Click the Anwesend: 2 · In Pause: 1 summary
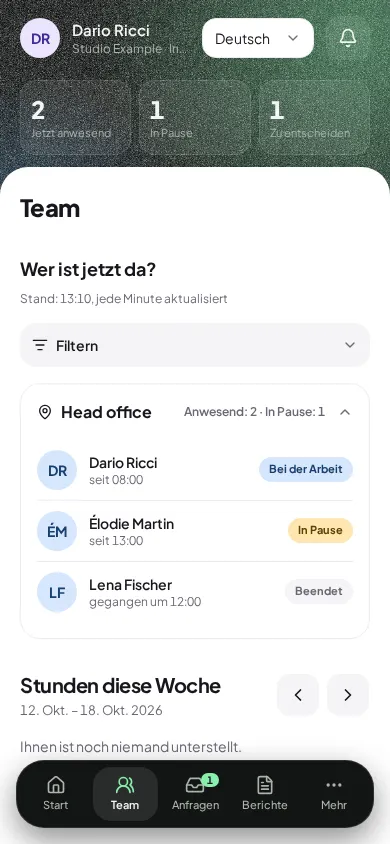390x844 pixels. click(254, 412)
